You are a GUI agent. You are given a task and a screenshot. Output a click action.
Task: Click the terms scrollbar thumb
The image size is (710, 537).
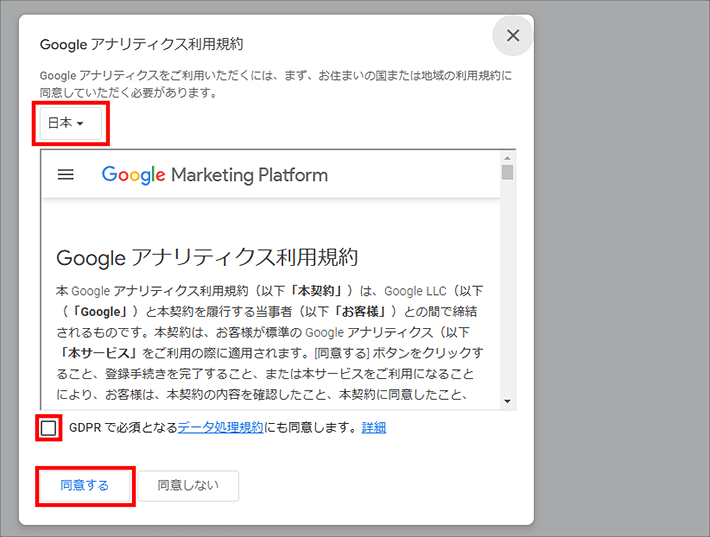[x=507, y=173]
